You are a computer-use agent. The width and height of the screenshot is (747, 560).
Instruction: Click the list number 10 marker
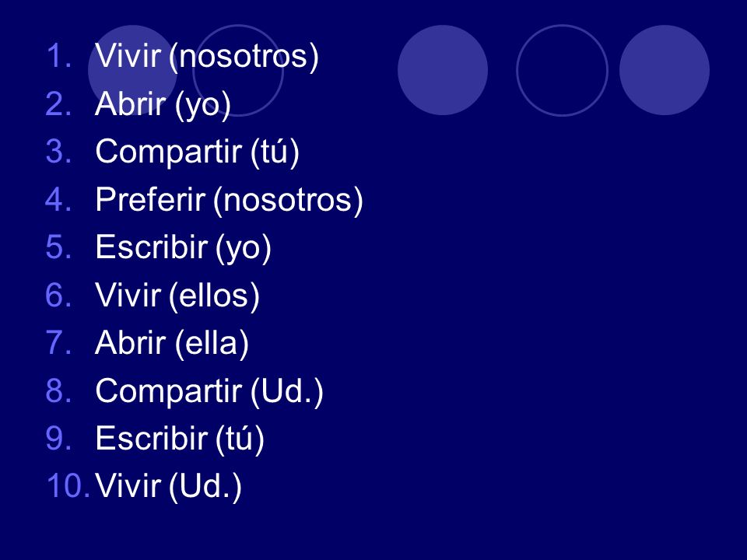pyautogui.click(x=68, y=485)
